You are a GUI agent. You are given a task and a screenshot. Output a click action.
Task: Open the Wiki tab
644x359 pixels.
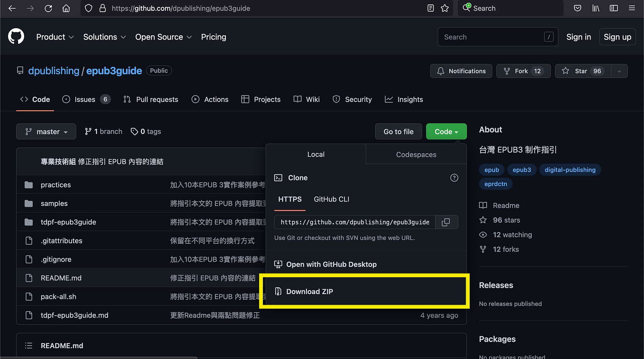(307, 99)
